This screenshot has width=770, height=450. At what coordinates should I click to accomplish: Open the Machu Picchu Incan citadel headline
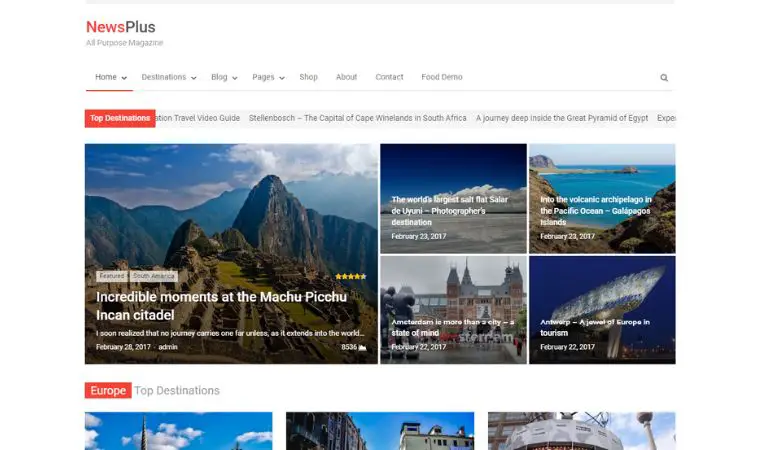point(221,306)
